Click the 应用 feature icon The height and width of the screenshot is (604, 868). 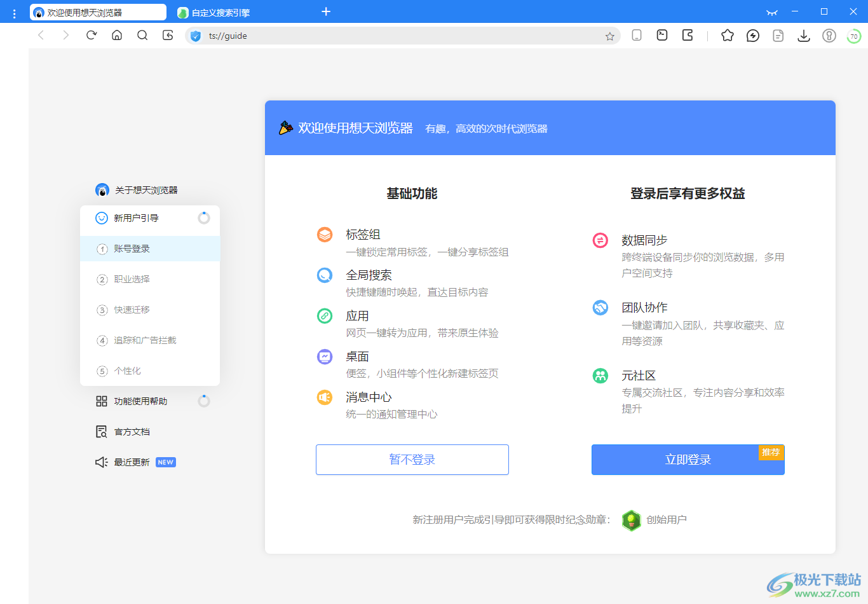click(325, 315)
